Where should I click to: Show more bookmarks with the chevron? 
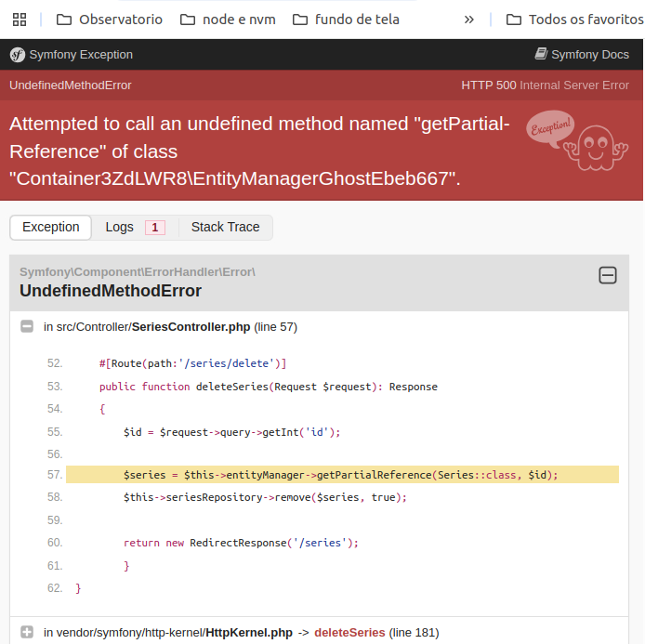[469, 20]
